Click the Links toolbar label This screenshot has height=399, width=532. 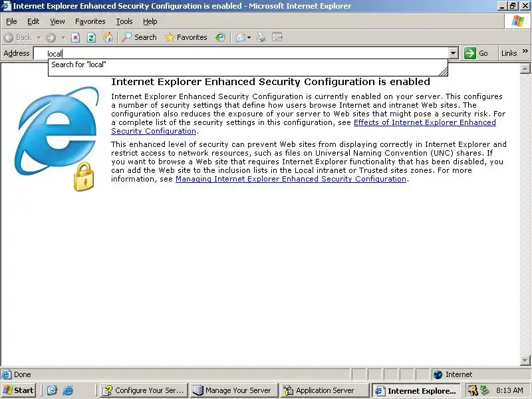(x=509, y=53)
